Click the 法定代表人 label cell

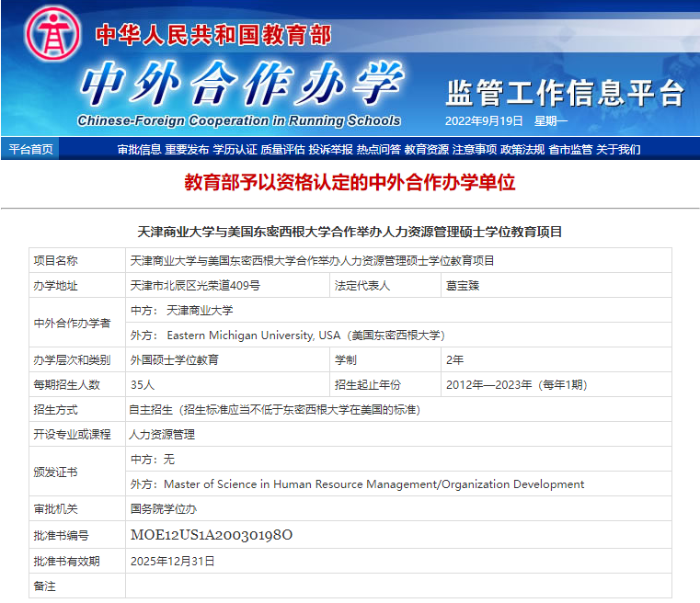pos(385,286)
